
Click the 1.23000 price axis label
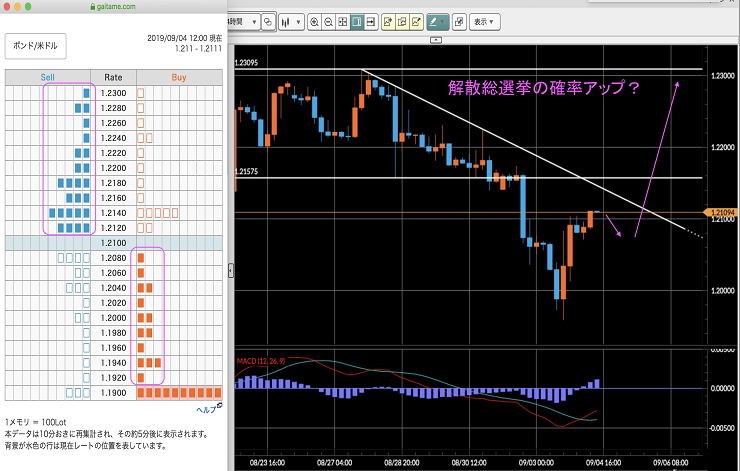pyautogui.click(x=723, y=76)
